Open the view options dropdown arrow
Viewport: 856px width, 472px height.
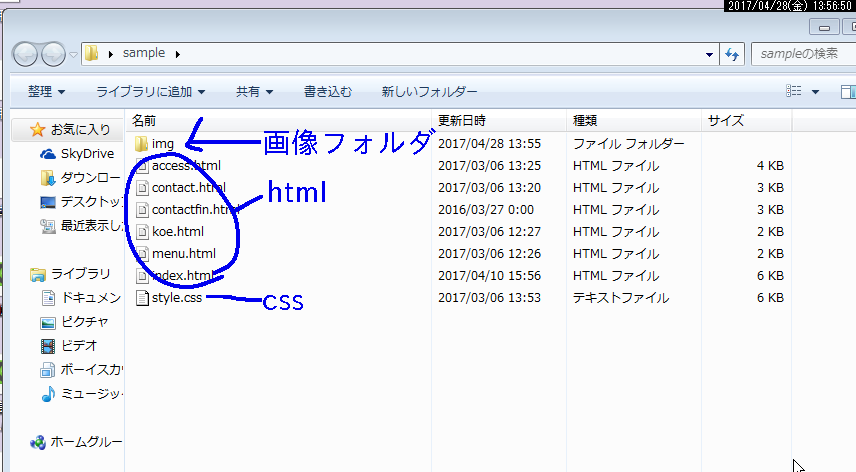[815, 92]
